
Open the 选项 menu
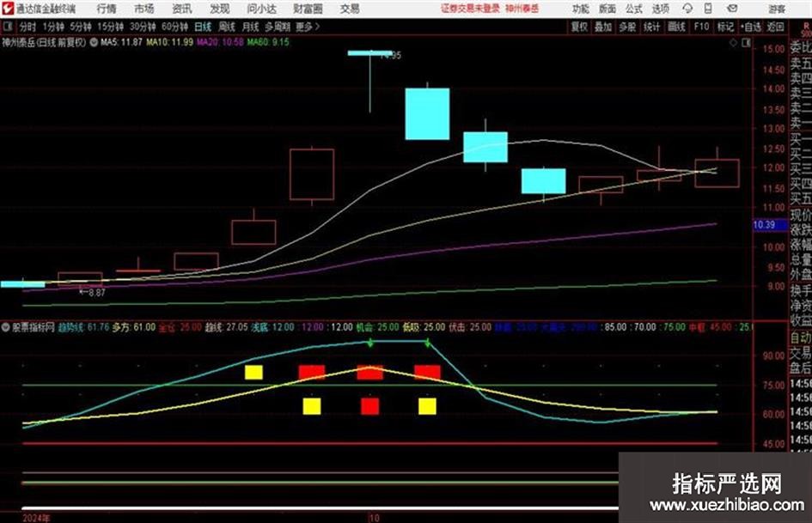coord(660,9)
